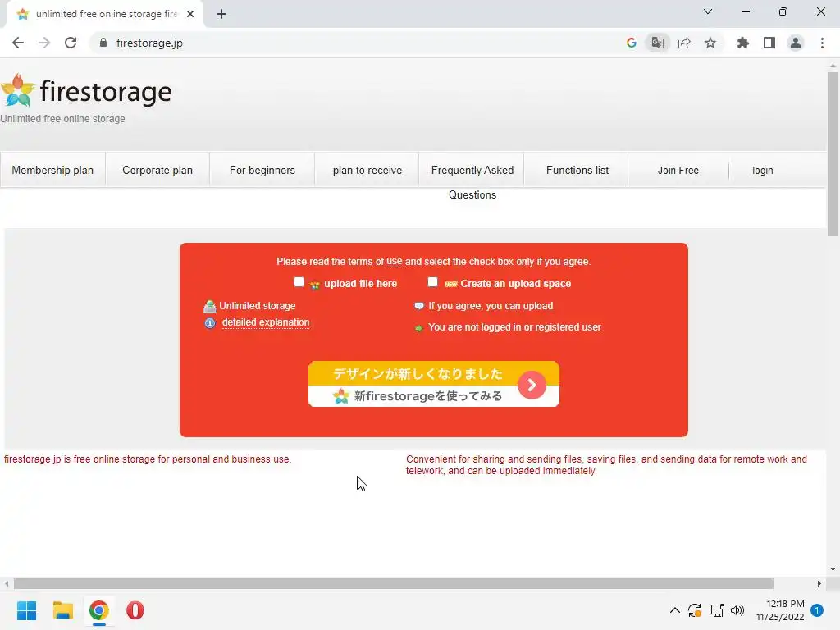Launch Opera from taskbar
840x630 pixels.
coord(135,610)
